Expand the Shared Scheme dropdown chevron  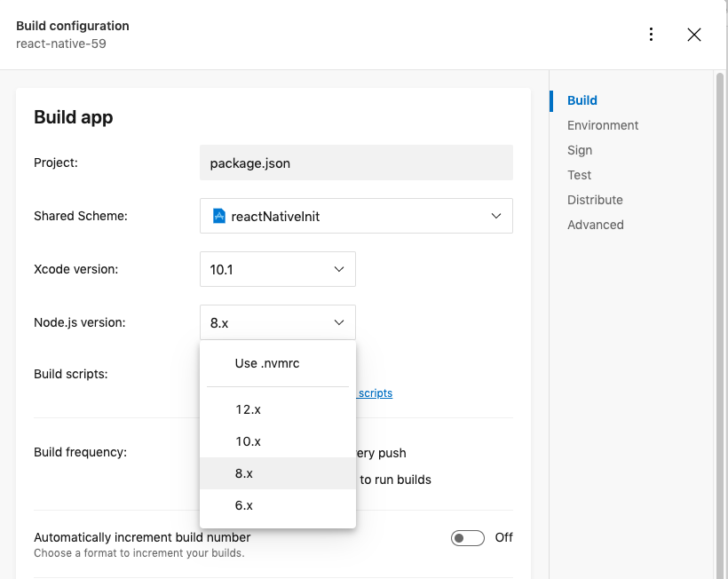496,216
